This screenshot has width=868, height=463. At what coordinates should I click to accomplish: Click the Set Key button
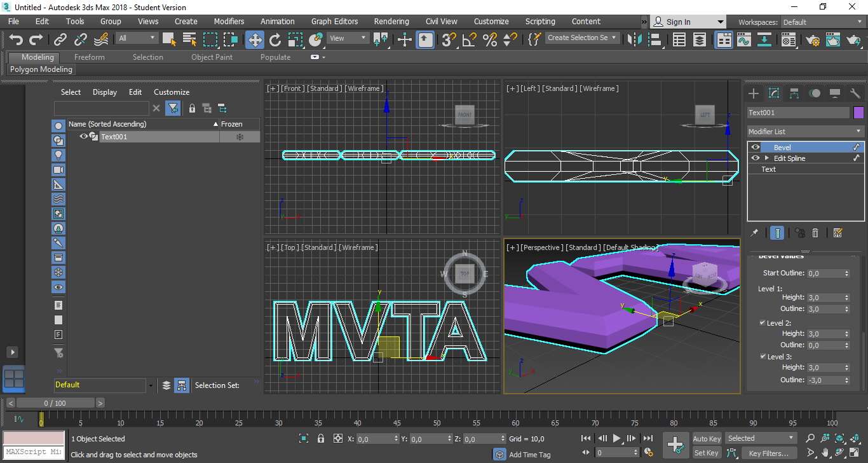(707, 453)
